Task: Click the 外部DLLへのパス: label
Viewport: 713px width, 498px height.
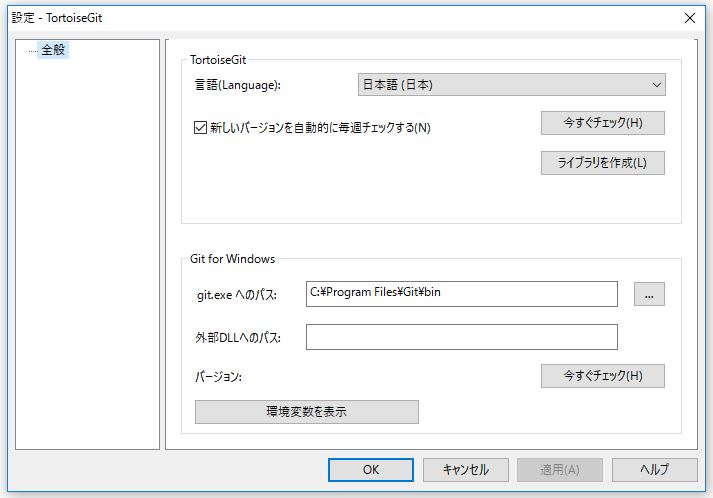Action: pos(238,338)
